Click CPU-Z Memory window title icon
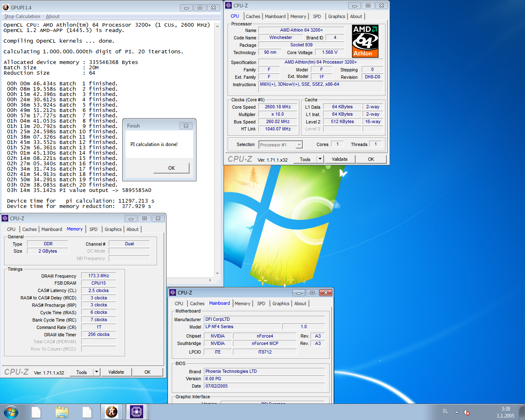Screen dimensions: 525x420 tap(5, 219)
